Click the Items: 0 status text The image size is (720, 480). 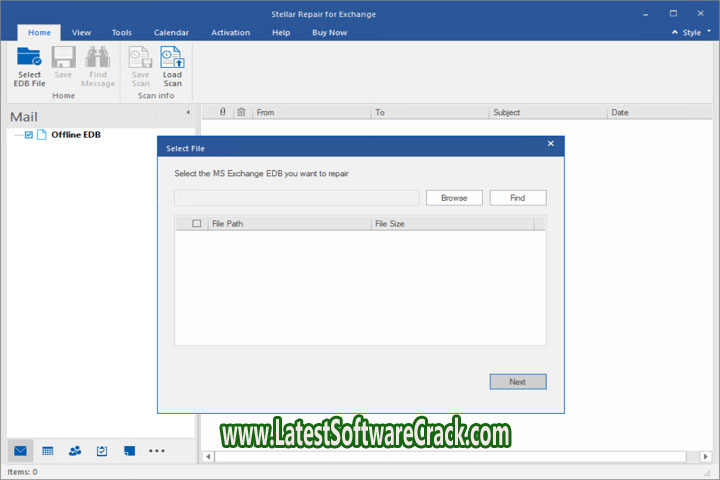point(22,472)
